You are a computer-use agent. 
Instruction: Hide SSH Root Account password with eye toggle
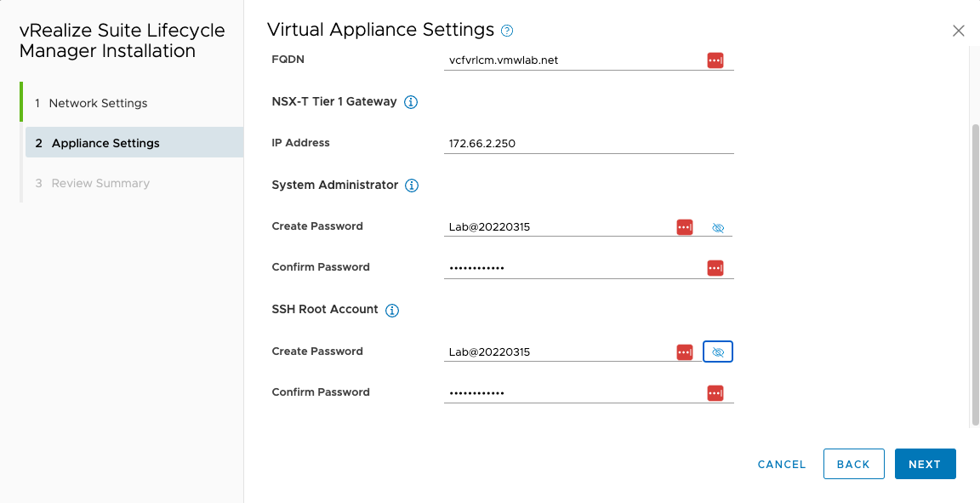click(717, 352)
